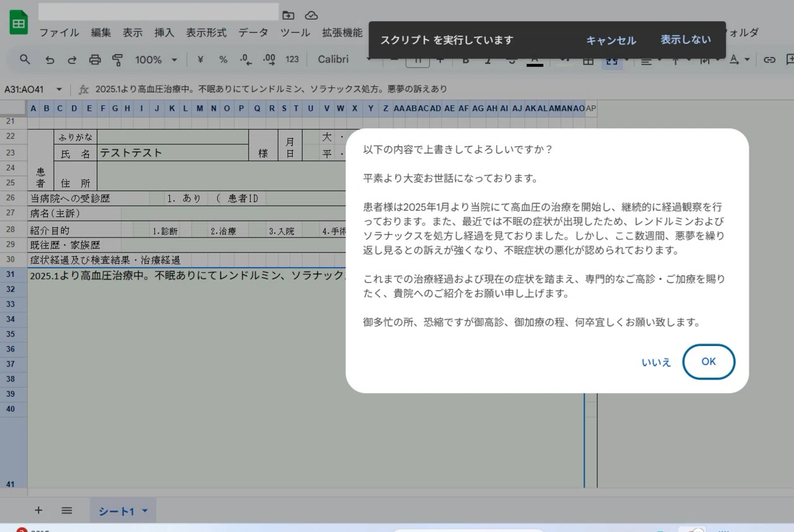This screenshot has height=532, width=794.
Task: Insert a link with the chain icon
Action: pos(769,60)
